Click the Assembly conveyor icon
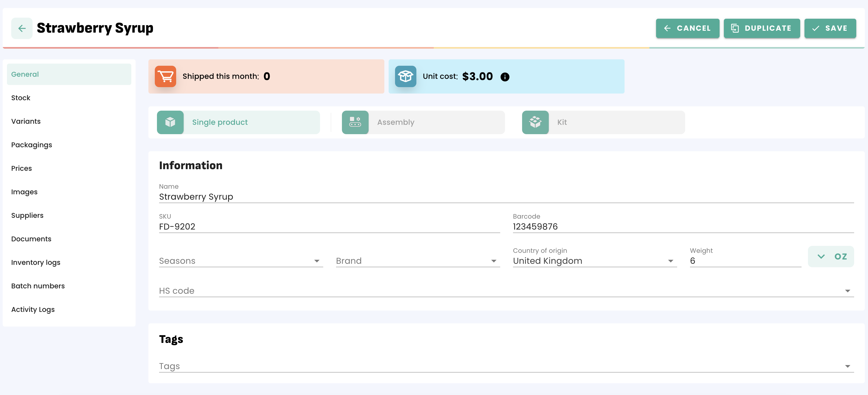The height and width of the screenshot is (395, 868). pos(355,122)
